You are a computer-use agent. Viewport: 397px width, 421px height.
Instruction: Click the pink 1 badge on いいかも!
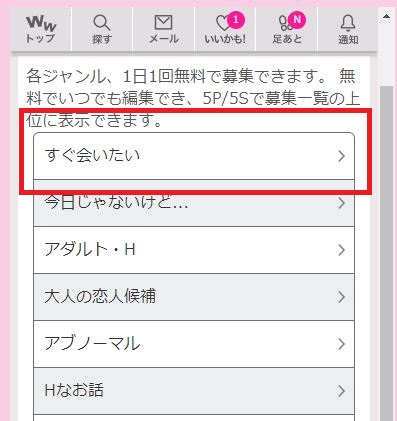tap(236, 20)
